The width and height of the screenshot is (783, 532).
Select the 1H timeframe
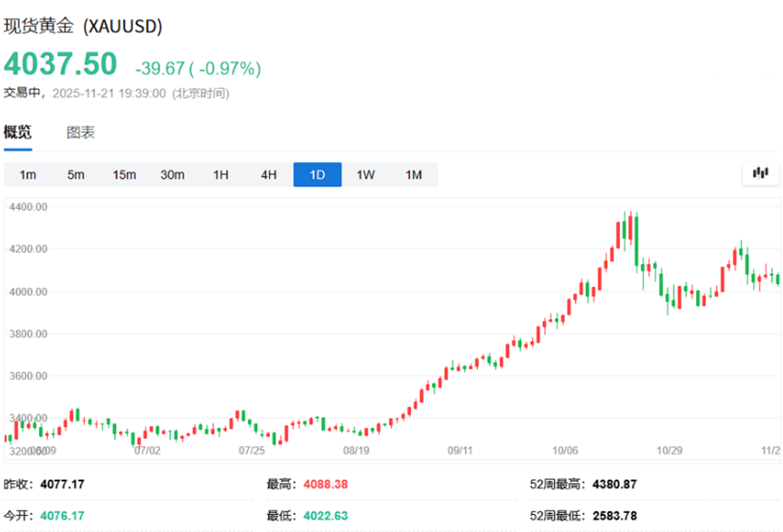[221, 175]
